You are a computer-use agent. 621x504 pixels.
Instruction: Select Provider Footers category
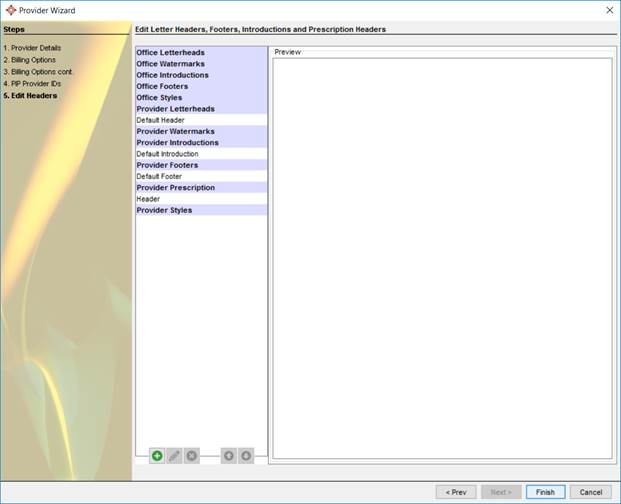pyautogui.click(x=201, y=165)
